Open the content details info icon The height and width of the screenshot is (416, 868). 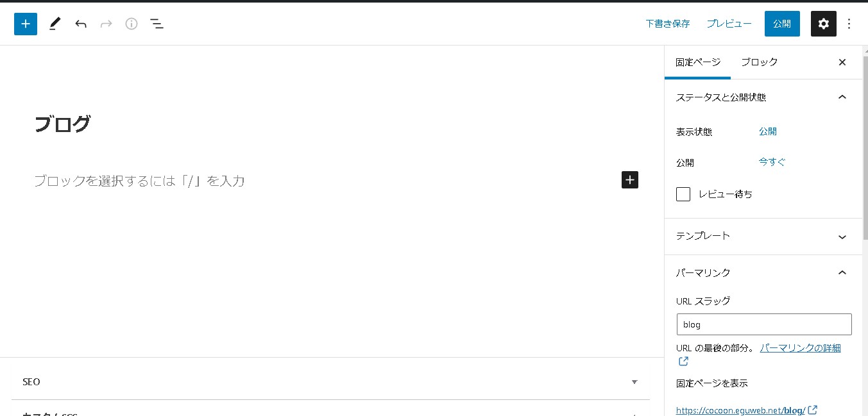[x=132, y=24]
